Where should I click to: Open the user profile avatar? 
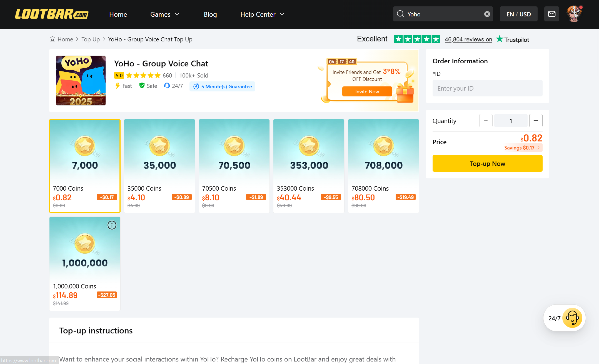pos(574,14)
